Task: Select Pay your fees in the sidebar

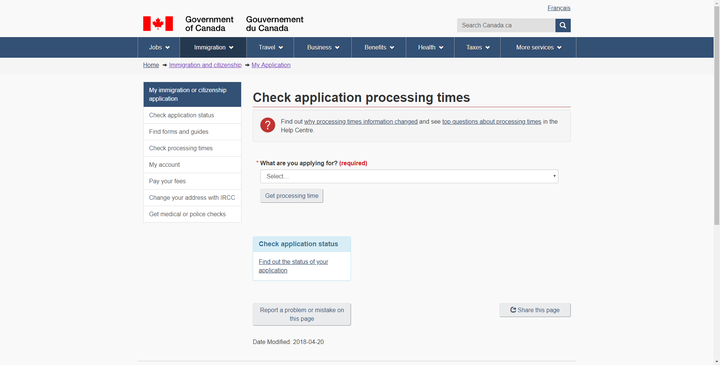Action: coord(192,181)
